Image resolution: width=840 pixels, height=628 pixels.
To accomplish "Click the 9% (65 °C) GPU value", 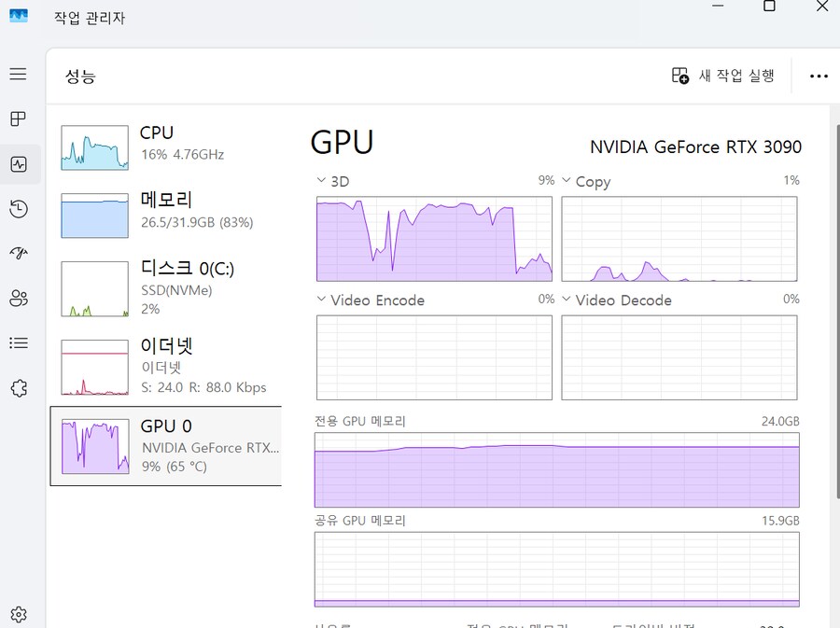I will (175, 467).
